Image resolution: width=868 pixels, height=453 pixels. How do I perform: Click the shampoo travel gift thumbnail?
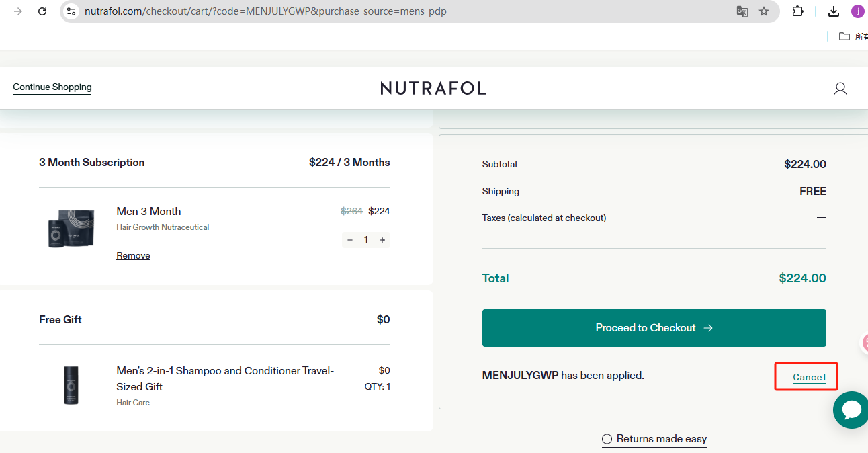tap(71, 385)
